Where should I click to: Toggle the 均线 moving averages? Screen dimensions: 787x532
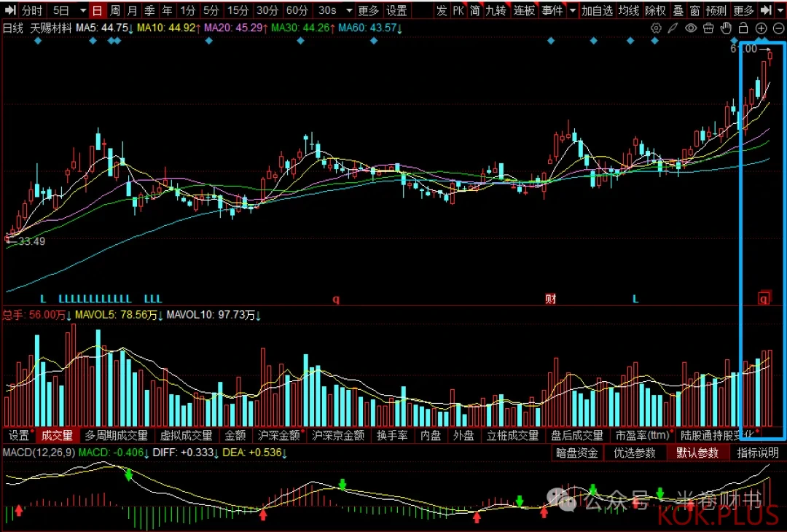click(628, 10)
